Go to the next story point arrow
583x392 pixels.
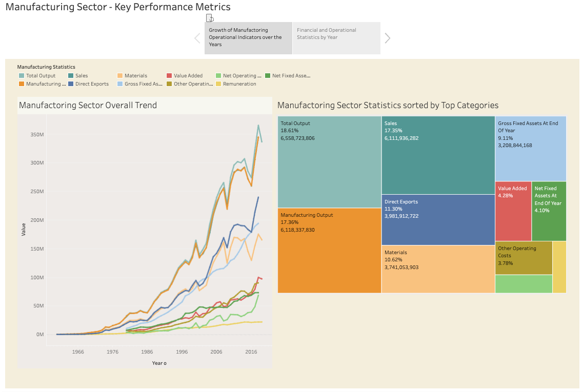click(388, 38)
